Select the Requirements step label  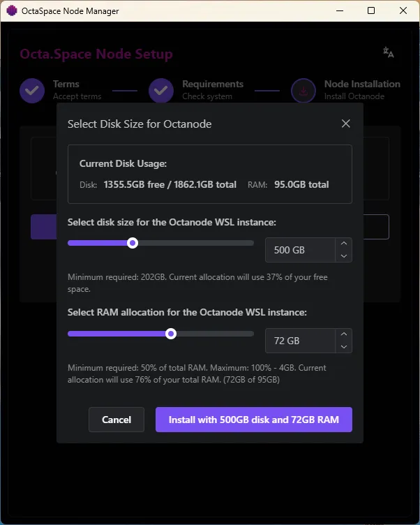(x=213, y=84)
